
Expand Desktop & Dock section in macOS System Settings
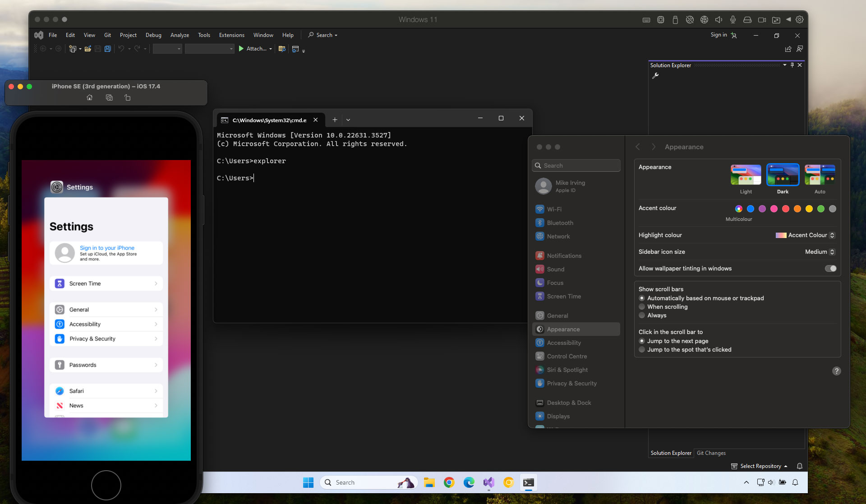click(x=568, y=403)
